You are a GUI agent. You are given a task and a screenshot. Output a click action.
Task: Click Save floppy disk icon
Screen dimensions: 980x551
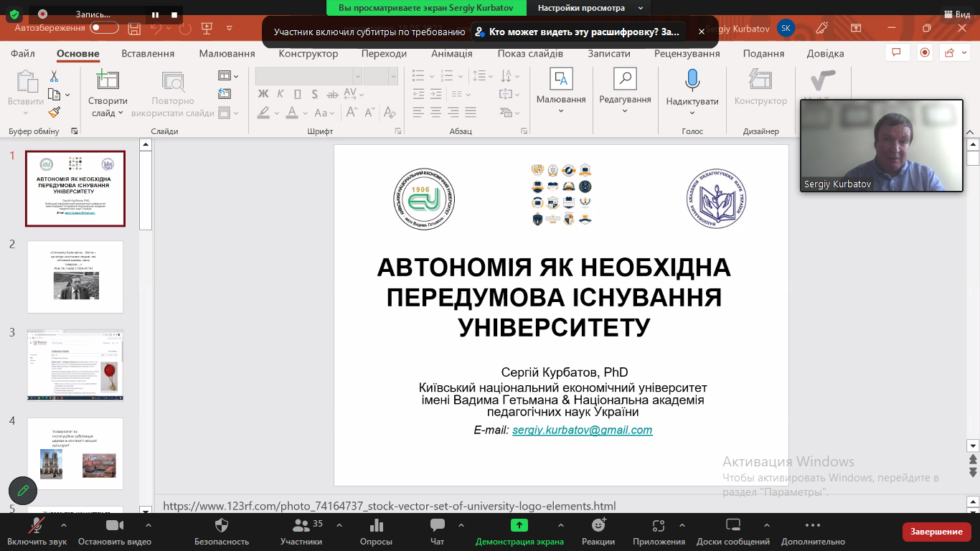tap(134, 29)
